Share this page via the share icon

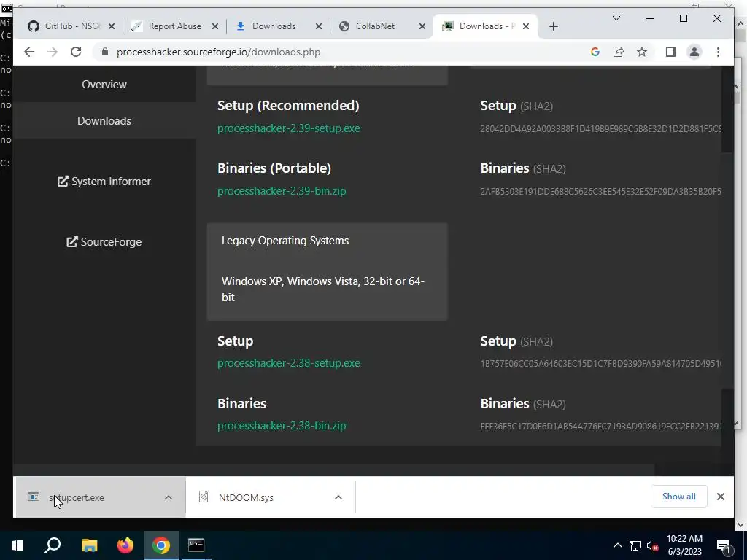[x=619, y=52]
